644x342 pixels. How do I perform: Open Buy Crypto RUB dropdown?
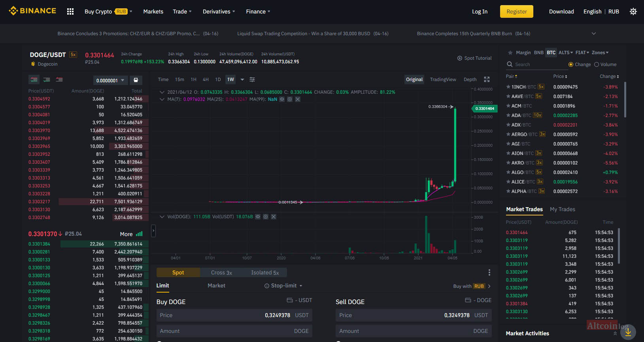108,11
